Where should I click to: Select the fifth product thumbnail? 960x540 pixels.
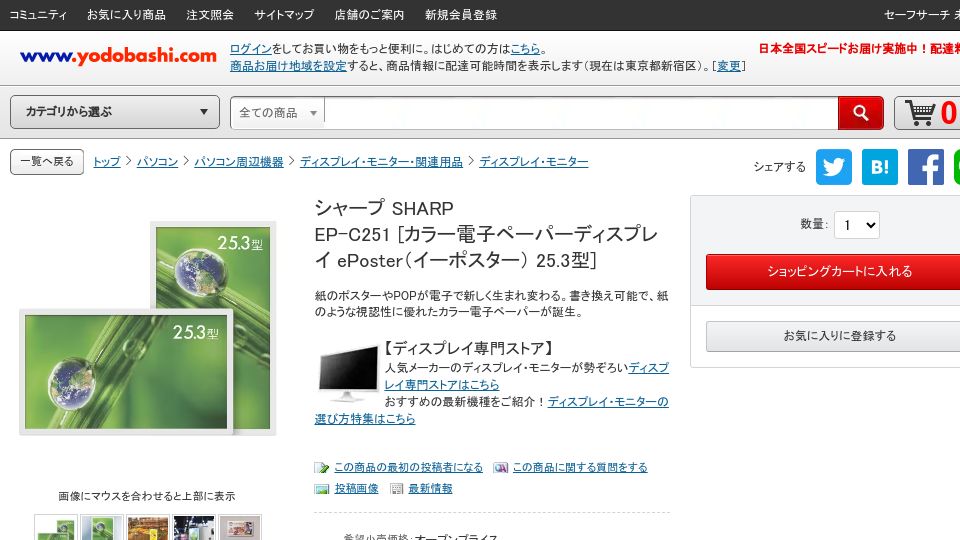240,528
